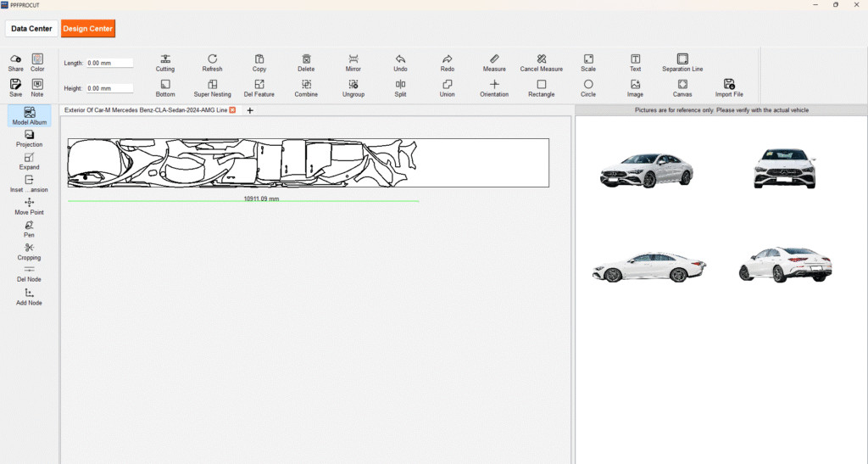Select the Design Center tab
The width and height of the screenshot is (868, 464).
pyautogui.click(x=88, y=29)
